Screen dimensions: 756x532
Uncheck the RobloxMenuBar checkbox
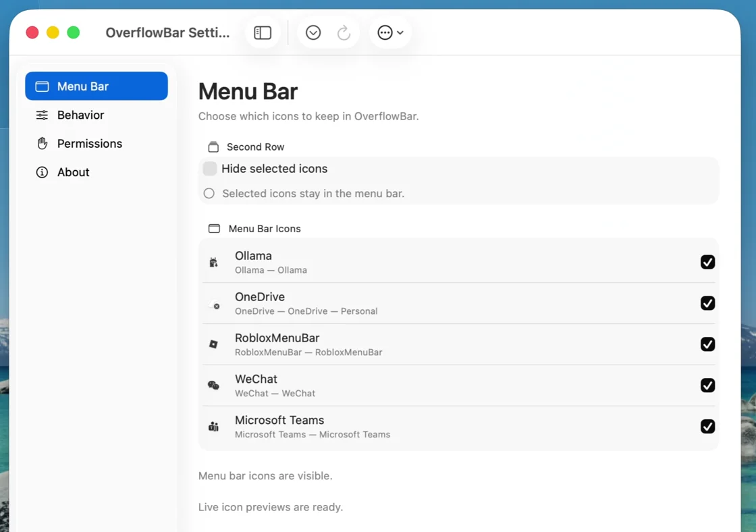coord(707,344)
